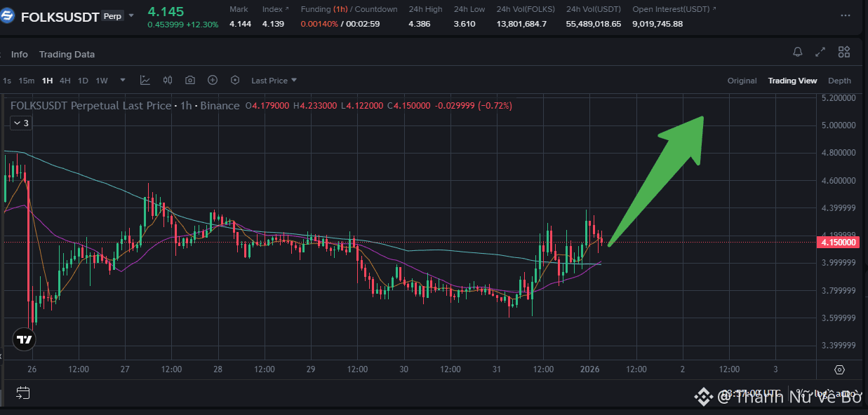Viewport: 868px width, 415px height.
Task: Open the go-to-date calendar icon
Action: 22,392
